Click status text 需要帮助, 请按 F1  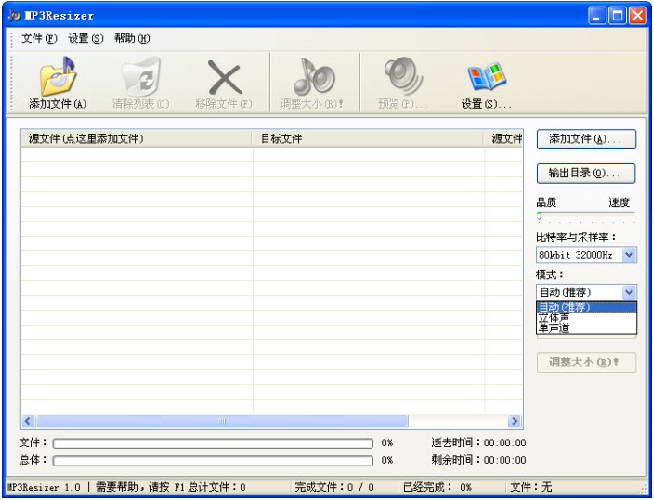(140, 487)
